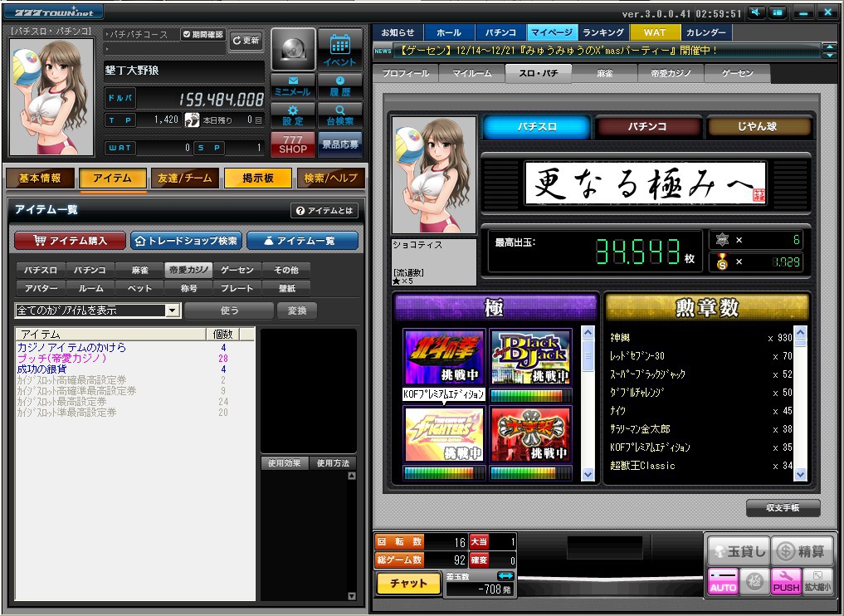Click the 期間確認 checkmark button
The height and width of the screenshot is (616, 844).
pyautogui.click(x=202, y=35)
